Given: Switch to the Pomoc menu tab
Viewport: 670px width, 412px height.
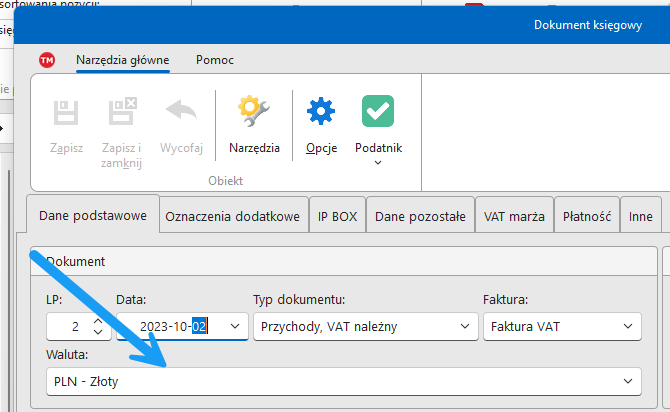Looking at the screenshot, I should (215, 60).
